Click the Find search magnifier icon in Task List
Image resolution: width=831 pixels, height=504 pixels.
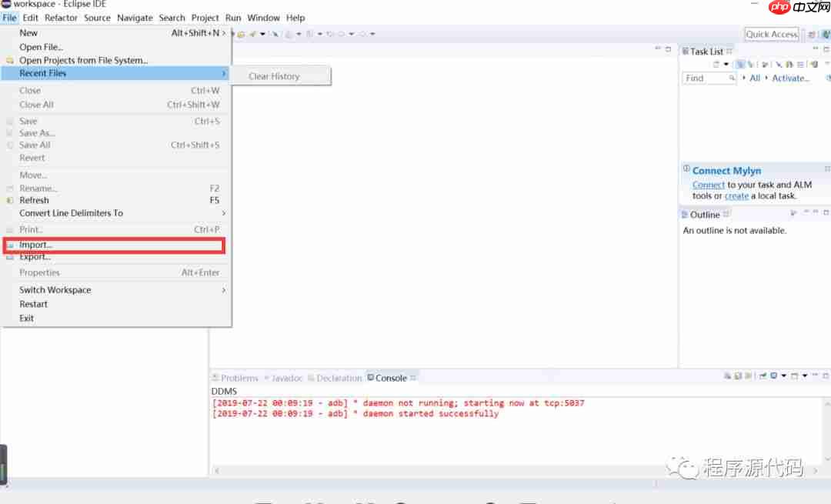732,78
